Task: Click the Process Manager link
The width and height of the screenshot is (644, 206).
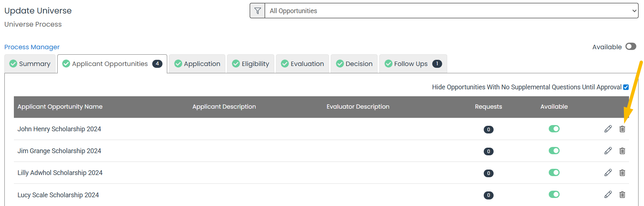Action: (x=32, y=47)
